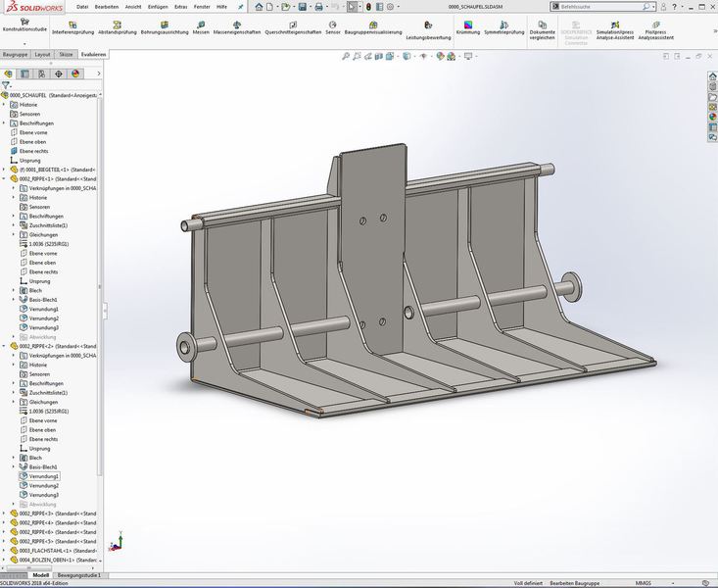Open Baugruppenvisualisierung
The width and height of the screenshot is (718, 588).
pyautogui.click(x=373, y=28)
